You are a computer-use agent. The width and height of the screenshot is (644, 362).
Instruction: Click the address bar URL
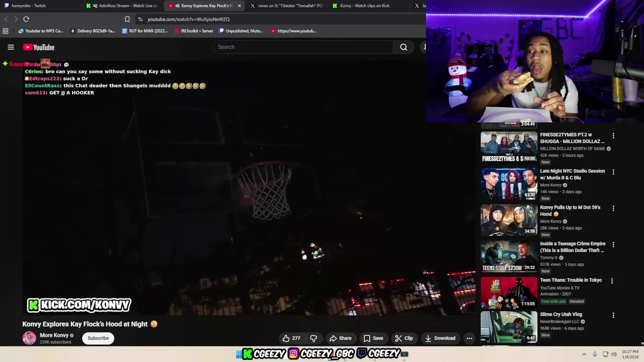tap(189, 19)
